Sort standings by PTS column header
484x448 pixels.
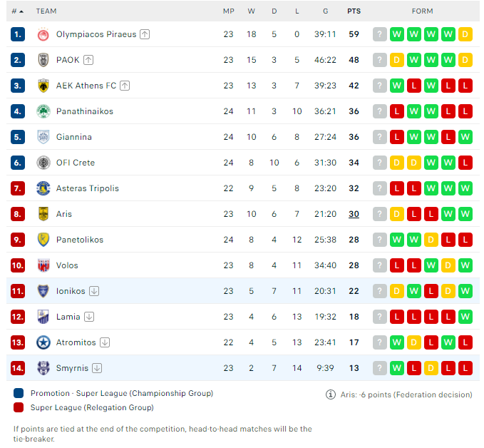tap(354, 11)
